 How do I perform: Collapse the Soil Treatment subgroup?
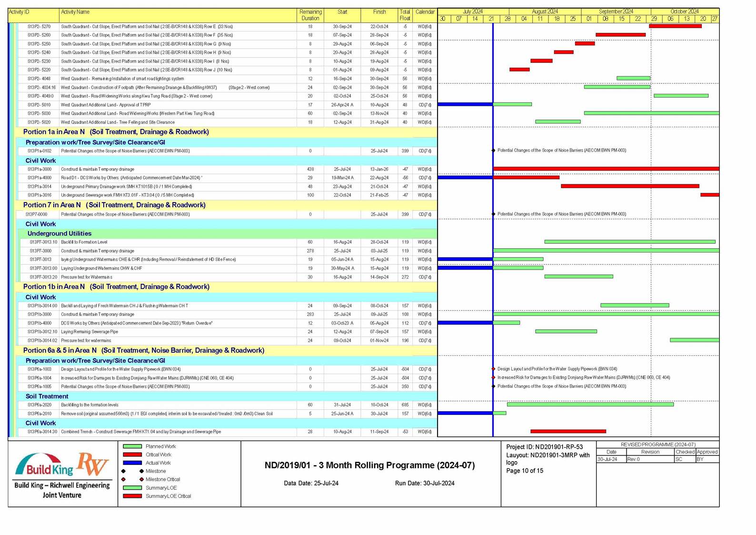[x=47, y=396]
